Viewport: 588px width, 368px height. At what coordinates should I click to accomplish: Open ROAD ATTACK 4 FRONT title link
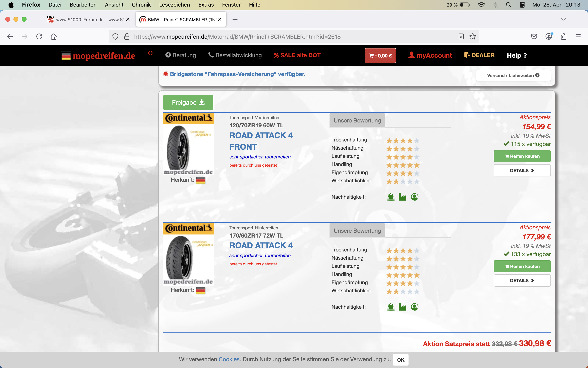(x=261, y=141)
